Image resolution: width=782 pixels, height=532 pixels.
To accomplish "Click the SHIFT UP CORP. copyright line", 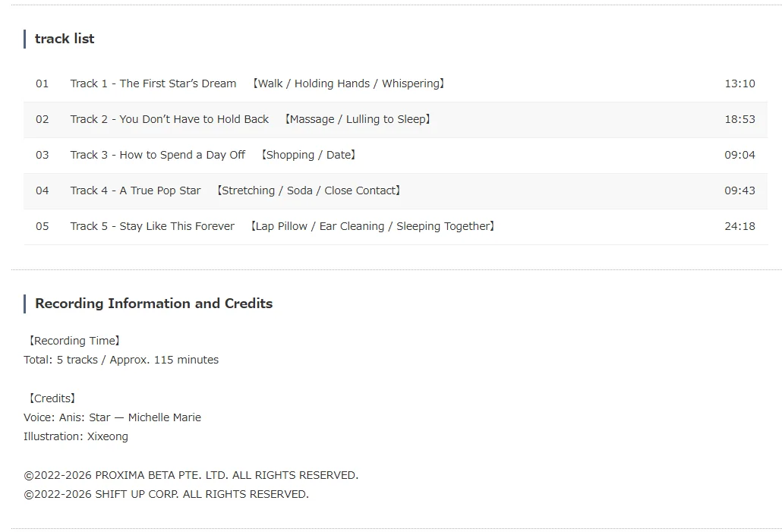I will (166, 495).
